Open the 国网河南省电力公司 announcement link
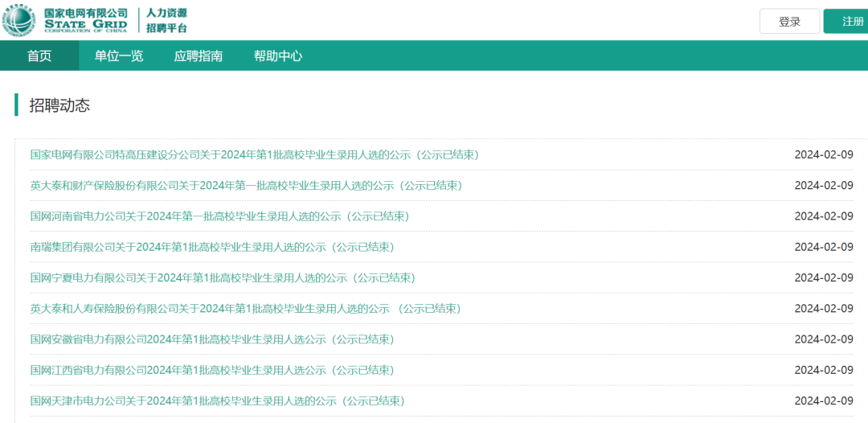The width and height of the screenshot is (868, 423). point(219,216)
